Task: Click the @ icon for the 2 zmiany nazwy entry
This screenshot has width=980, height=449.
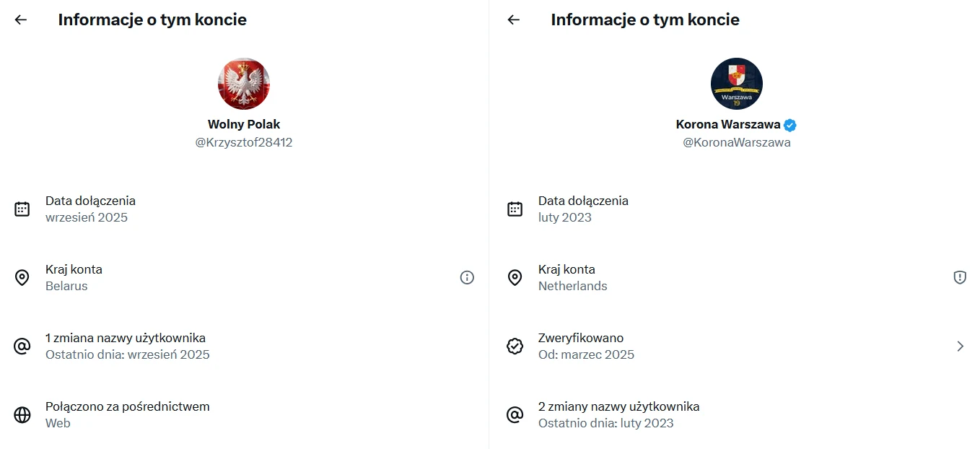Action: point(515,414)
